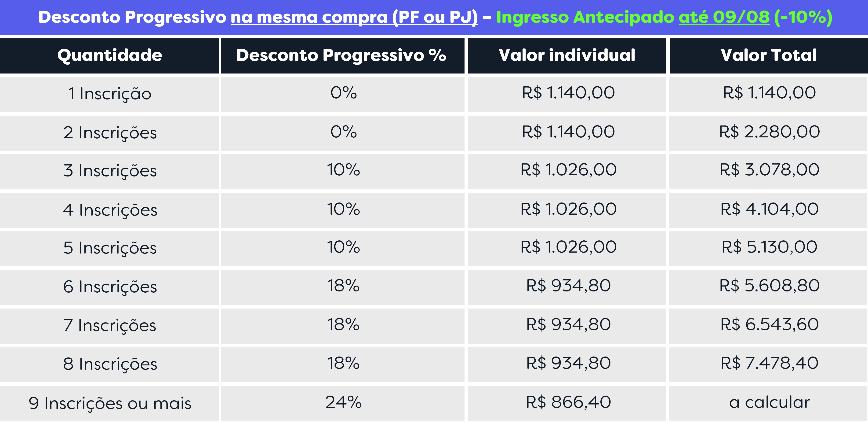The image size is (868, 423).
Task: Click the "Desconto Progressivo %" column header
Action: (x=341, y=55)
